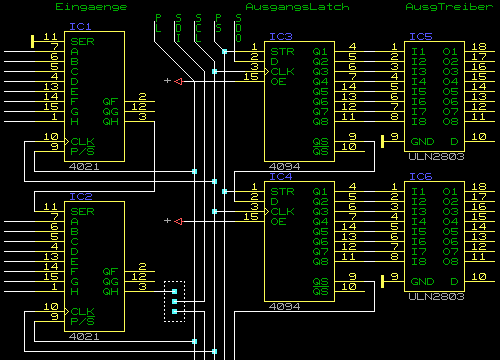
Task: Select the 4021 part value under IC1
Action: [x=84, y=166]
